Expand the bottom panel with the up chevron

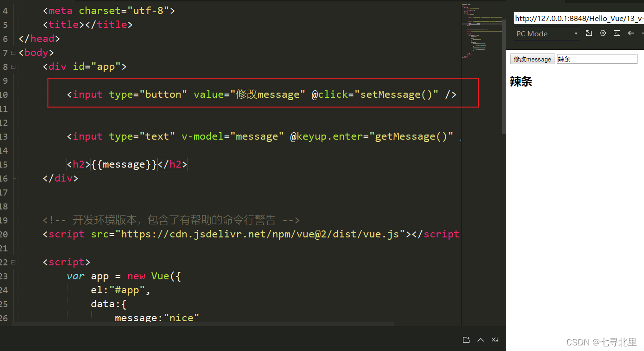[481, 340]
